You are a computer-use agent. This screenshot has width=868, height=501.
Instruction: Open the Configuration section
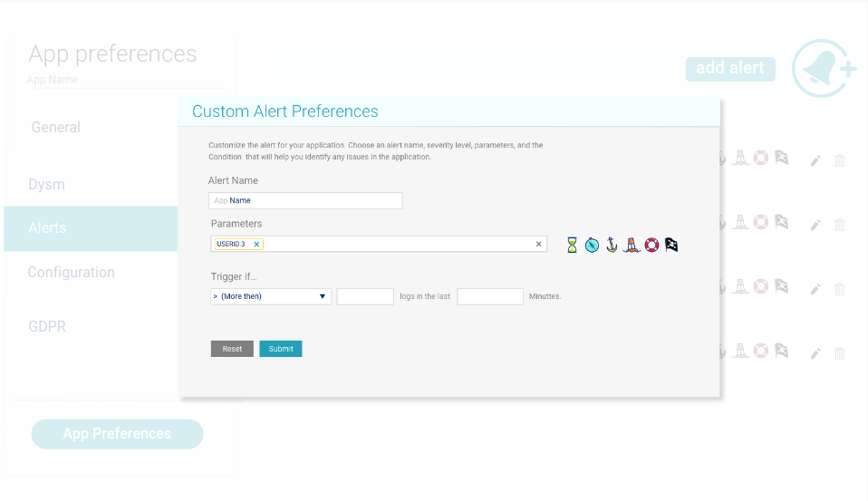71,273
